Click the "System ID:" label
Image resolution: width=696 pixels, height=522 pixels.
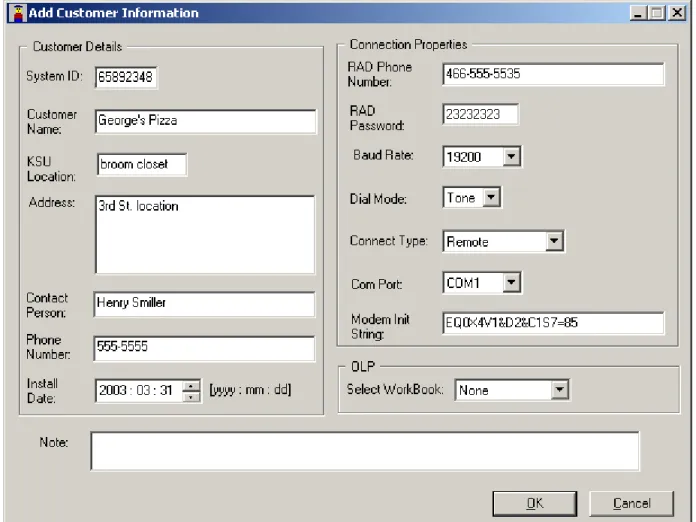tap(54, 76)
